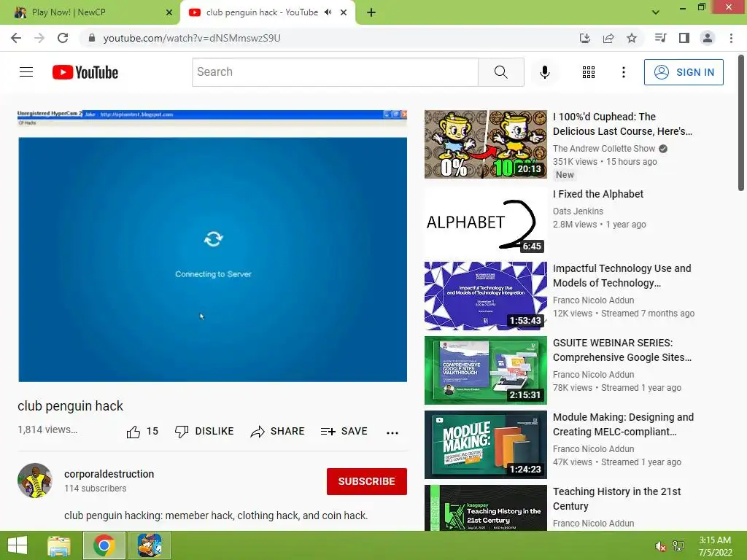
Task: Open the network tray icon
Action: pyautogui.click(x=678, y=546)
